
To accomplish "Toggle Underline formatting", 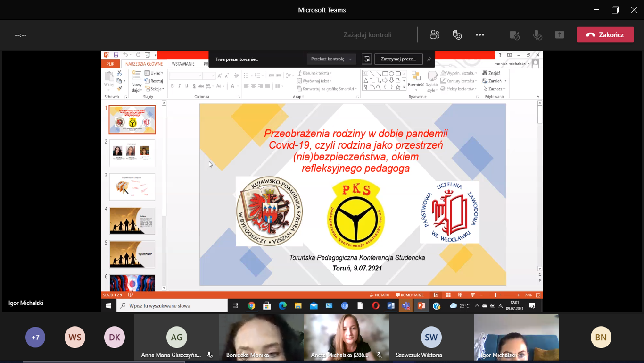I will 187,86.
